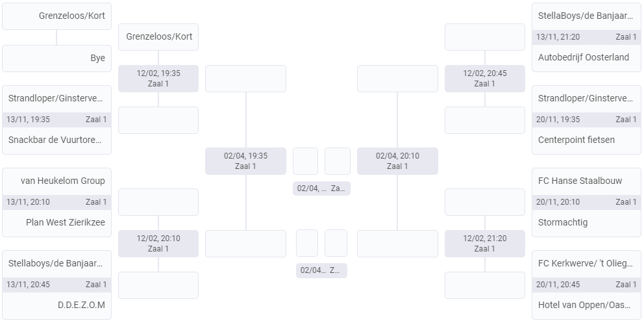Open Centerpoint fietsen team entry
Screen dimensions: 644x323
point(586,140)
